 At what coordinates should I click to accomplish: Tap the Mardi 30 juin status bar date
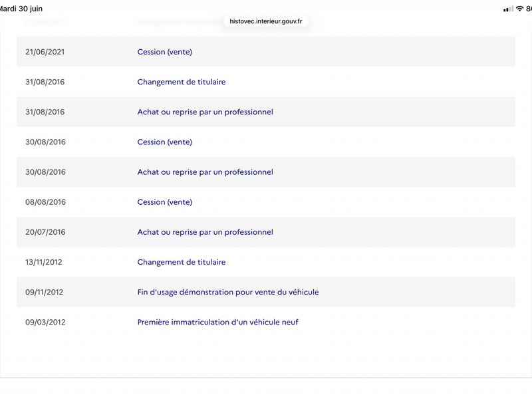point(21,9)
